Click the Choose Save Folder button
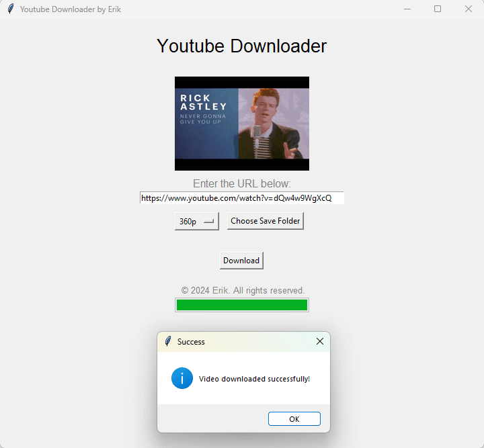484x448 pixels. (266, 221)
